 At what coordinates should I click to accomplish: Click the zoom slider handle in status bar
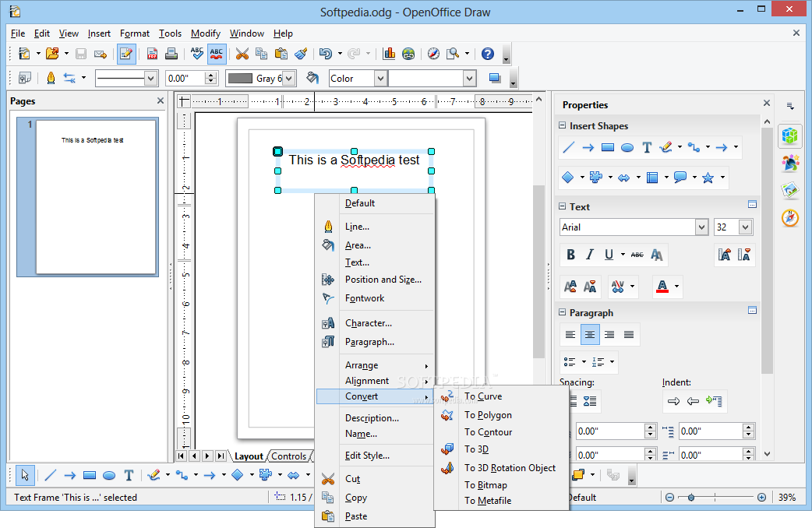[690, 498]
